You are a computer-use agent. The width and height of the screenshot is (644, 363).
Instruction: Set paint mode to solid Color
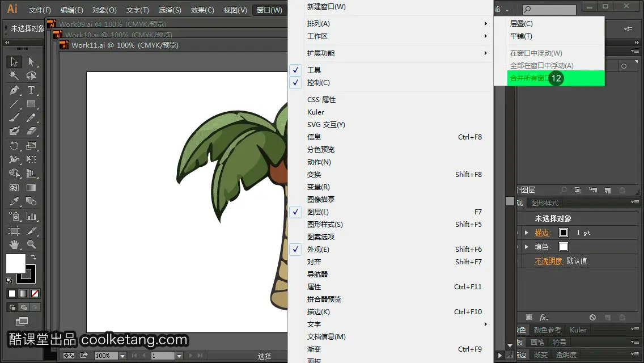(x=12, y=294)
